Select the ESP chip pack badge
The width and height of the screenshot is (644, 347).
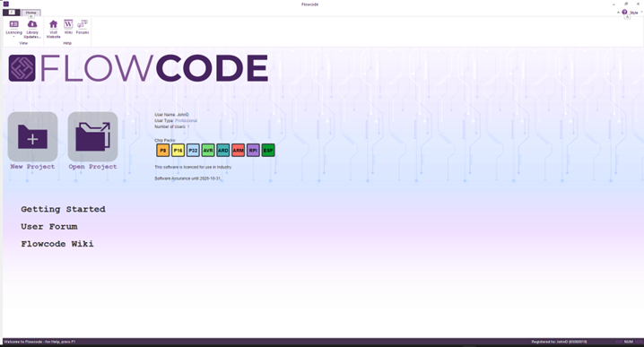(x=268, y=151)
